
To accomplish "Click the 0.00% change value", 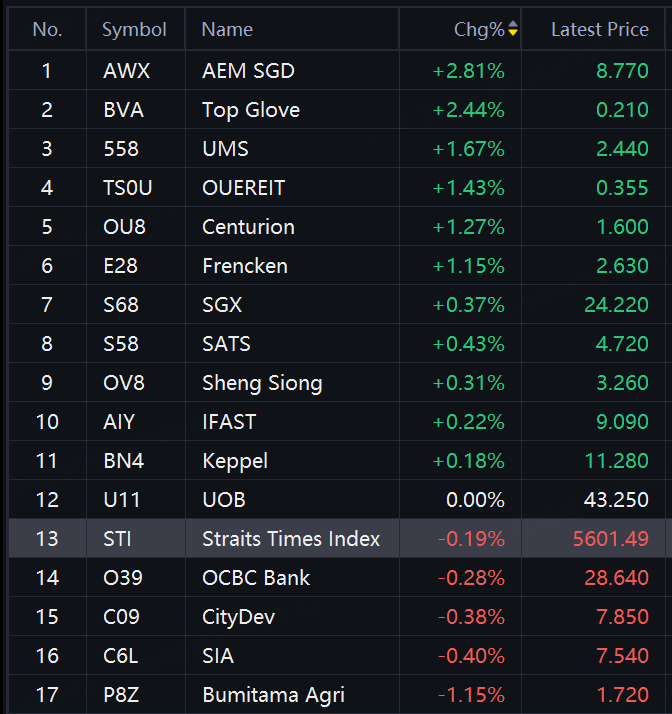I will tap(475, 500).
